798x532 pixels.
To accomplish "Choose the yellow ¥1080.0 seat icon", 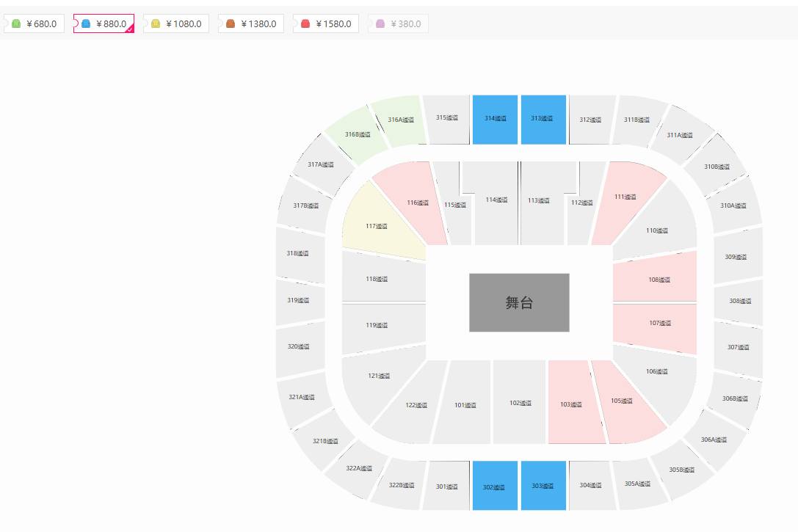I will [156, 24].
